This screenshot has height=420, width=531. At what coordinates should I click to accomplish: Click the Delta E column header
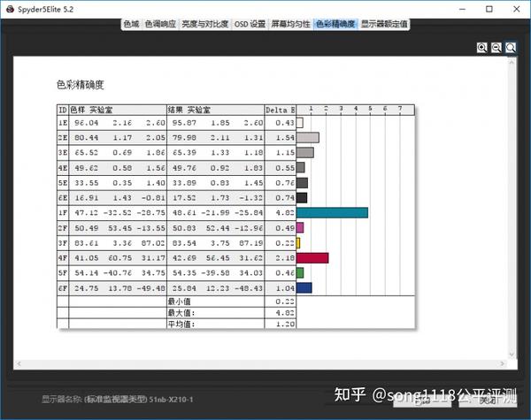pyautogui.click(x=280, y=110)
